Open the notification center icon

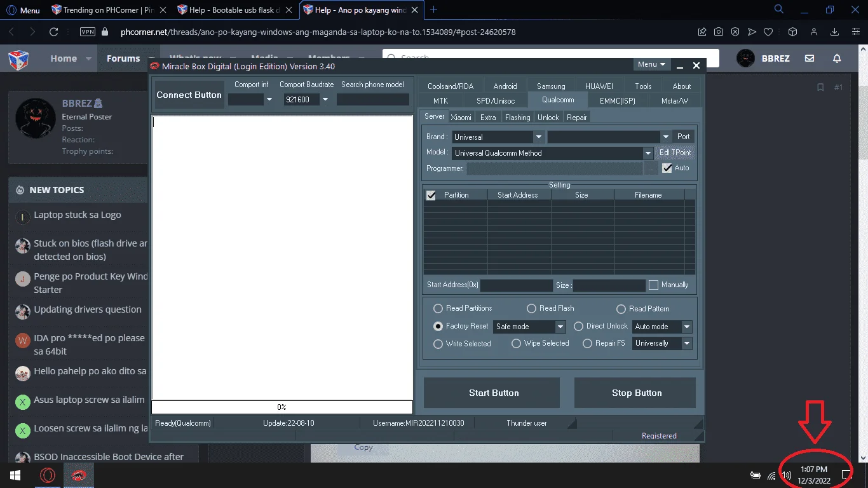846,475
